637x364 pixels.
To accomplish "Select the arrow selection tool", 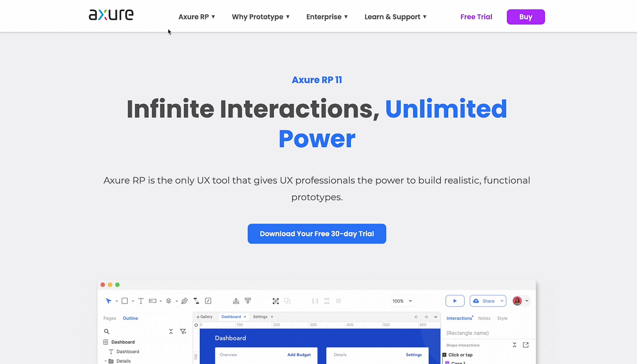I will tap(109, 301).
